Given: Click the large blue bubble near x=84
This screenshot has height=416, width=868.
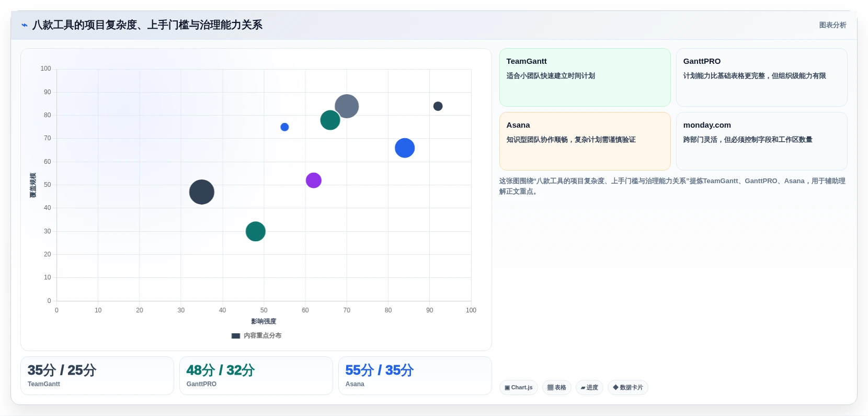Looking at the screenshot, I should coord(405,148).
